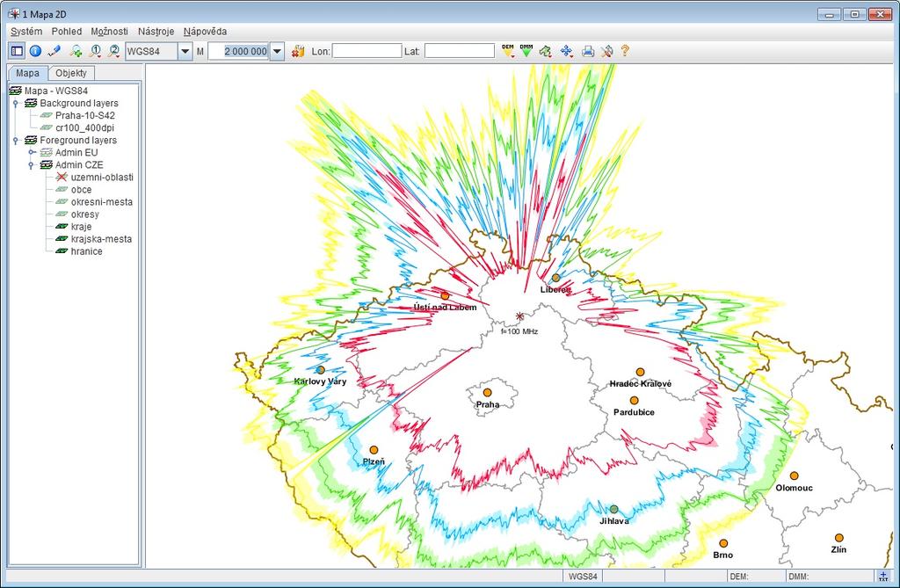
Task: Open the Nástroje menu
Action: pyautogui.click(x=156, y=32)
